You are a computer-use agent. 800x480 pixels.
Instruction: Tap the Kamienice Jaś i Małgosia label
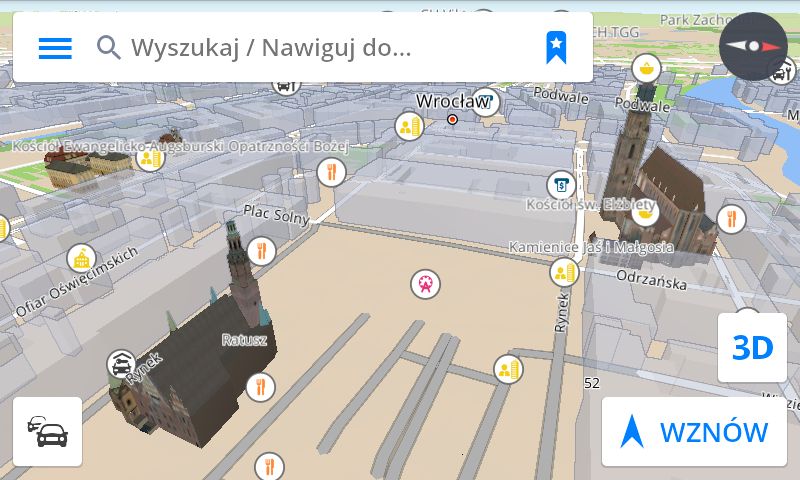pos(591,247)
